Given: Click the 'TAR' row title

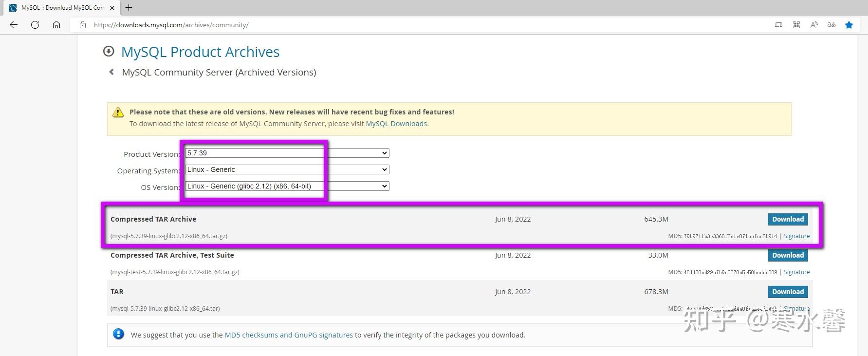Looking at the screenshot, I should click(x=117, y=292).
